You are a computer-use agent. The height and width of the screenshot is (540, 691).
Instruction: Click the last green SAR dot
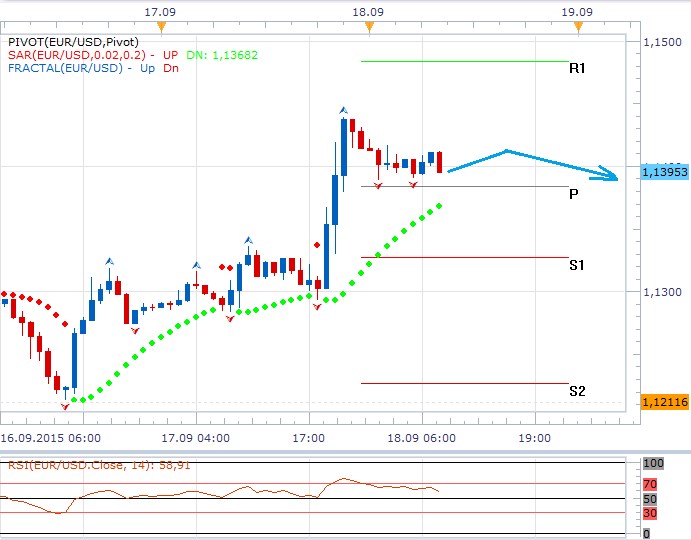pos(439,205)
